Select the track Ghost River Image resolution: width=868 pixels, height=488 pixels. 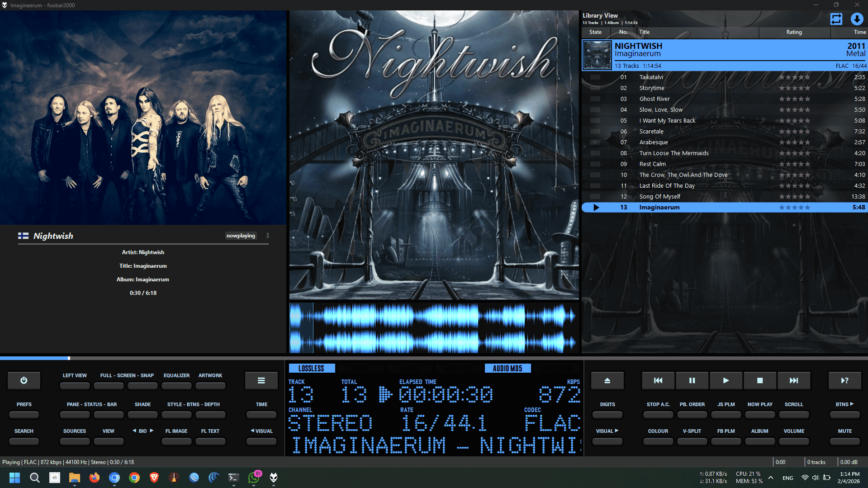(x=654, y=99)
